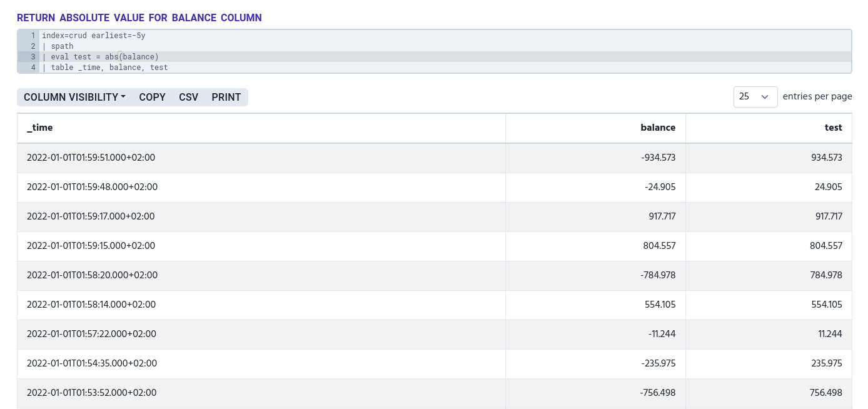Open the RETURN ABSOLUTE VALUE FOR BALANCE COLUMN link
The width and height of the screenshot is (868, 409).
pos(139,18)
